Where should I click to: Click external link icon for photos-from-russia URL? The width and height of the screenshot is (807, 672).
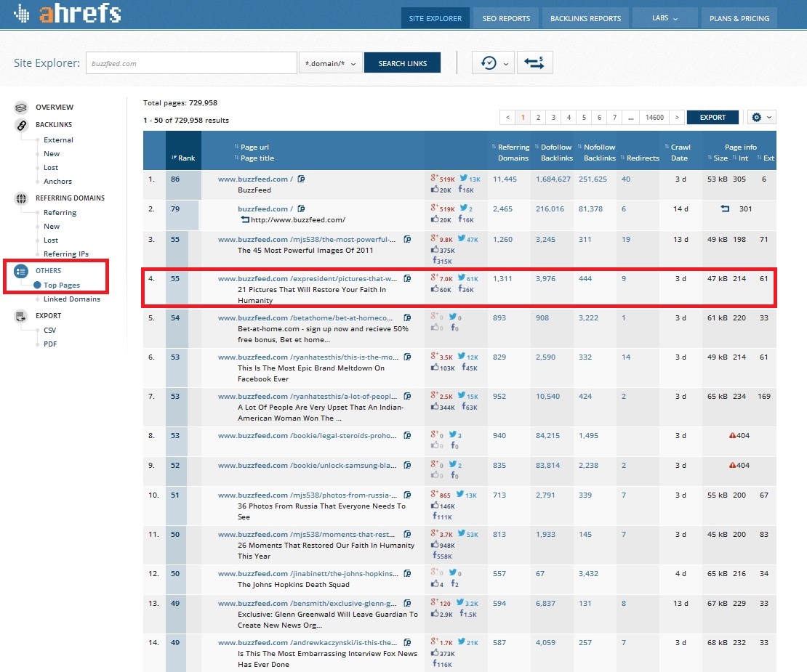[407, 495]
